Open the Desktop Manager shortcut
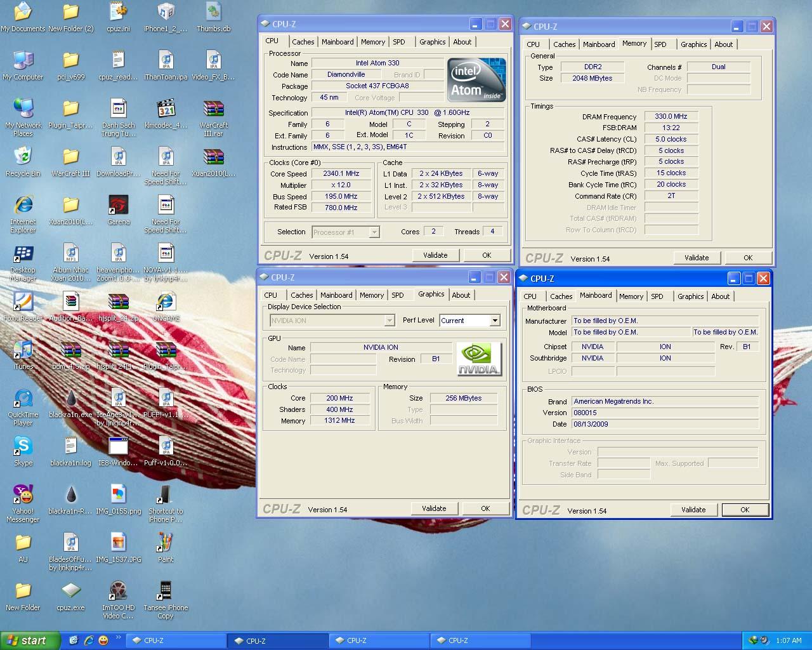This screenshot has height=650, width=812. pos(23,263)
